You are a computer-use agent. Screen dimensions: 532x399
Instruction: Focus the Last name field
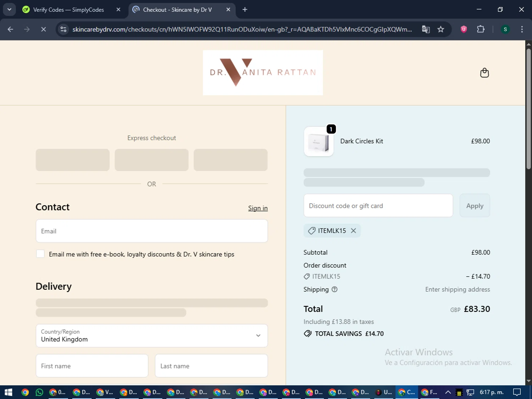point(211,366)
